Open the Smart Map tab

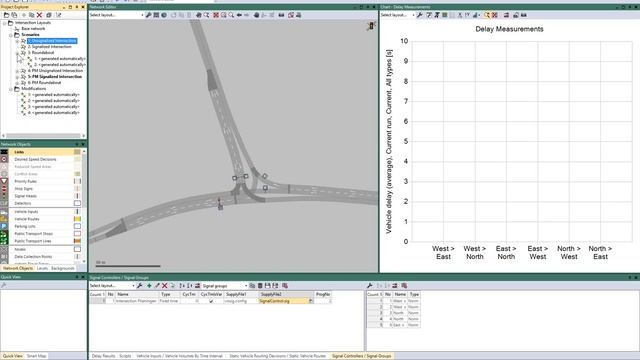pyautogui.click(x=37, y=356)
